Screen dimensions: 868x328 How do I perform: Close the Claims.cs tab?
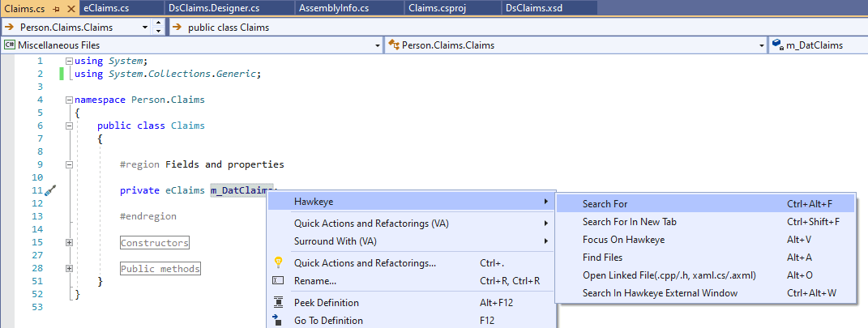pyautogui.click(x=71, y=8)
